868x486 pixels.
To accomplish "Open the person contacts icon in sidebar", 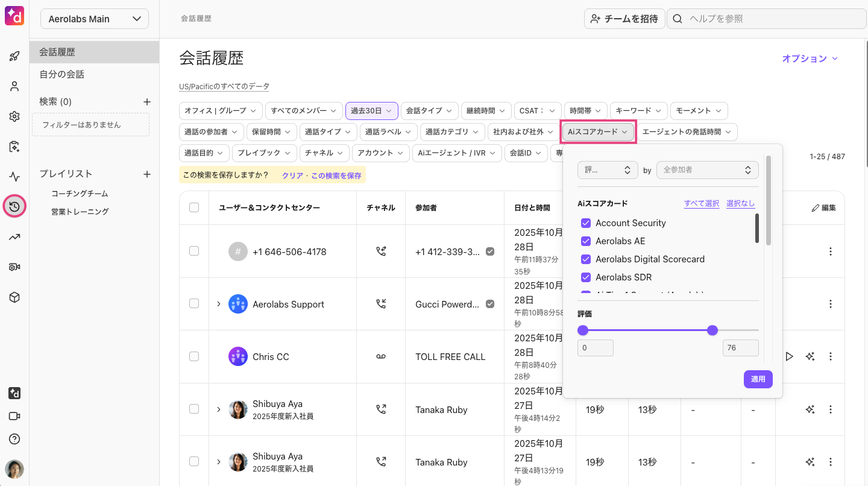I will 14,86.
